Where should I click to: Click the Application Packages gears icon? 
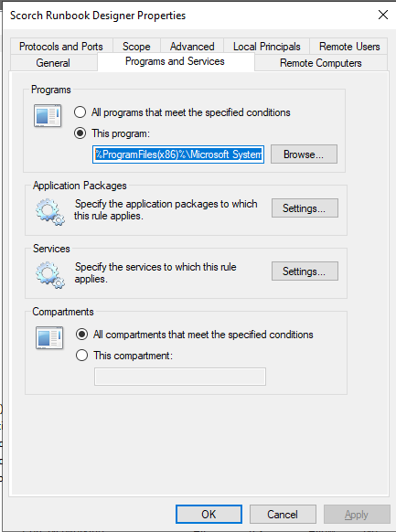(x=50, y=212)
